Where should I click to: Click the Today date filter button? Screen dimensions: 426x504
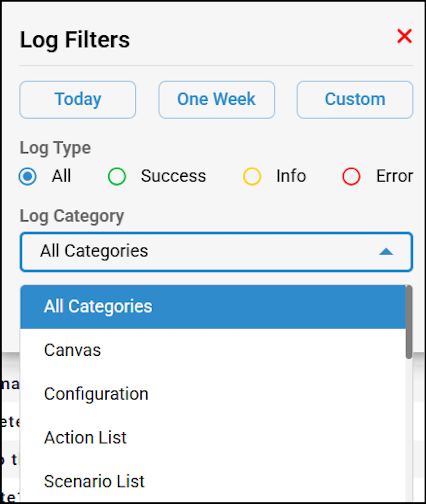[78, 100]
